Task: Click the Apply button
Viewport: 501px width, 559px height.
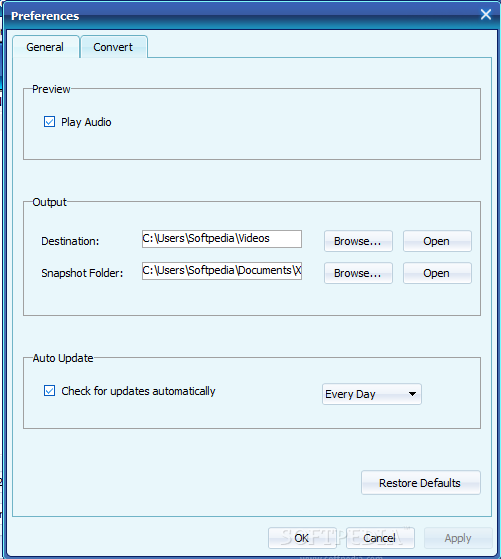Action: 458,538
